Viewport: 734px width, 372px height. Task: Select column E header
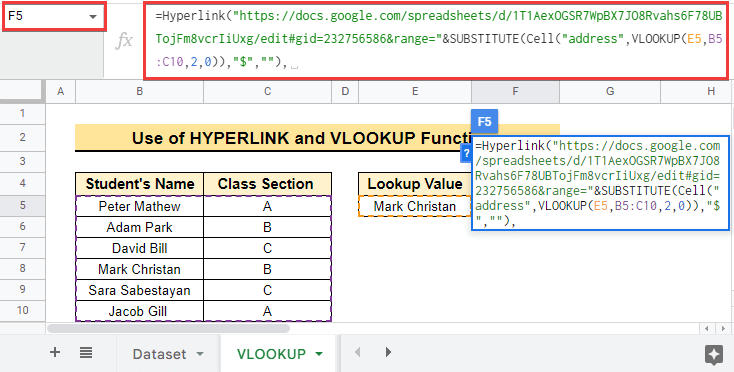[x=415, y=91]
